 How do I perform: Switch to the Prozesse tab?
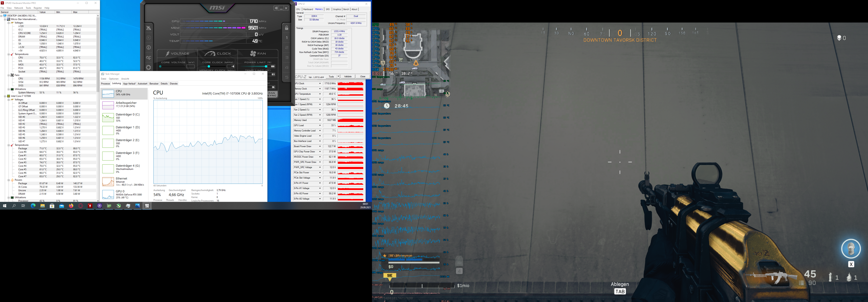pos(106,84)
